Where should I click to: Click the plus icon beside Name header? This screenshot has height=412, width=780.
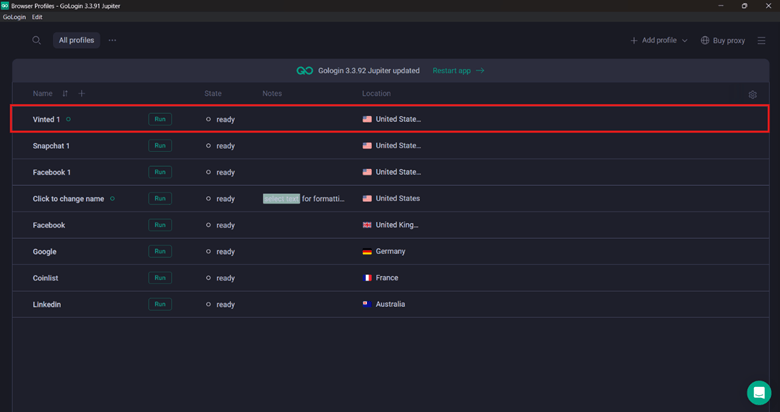click(x=82, y=94)
